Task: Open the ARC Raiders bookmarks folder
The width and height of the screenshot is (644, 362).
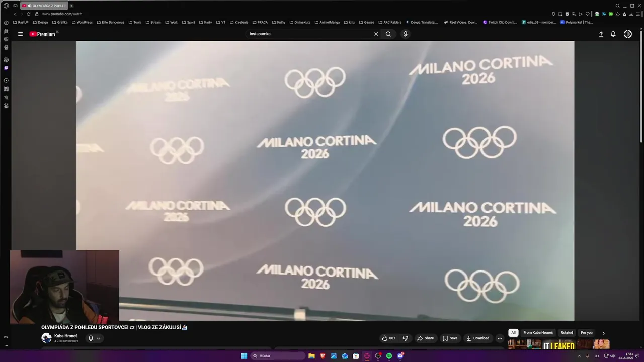Action: click(389, 23)
